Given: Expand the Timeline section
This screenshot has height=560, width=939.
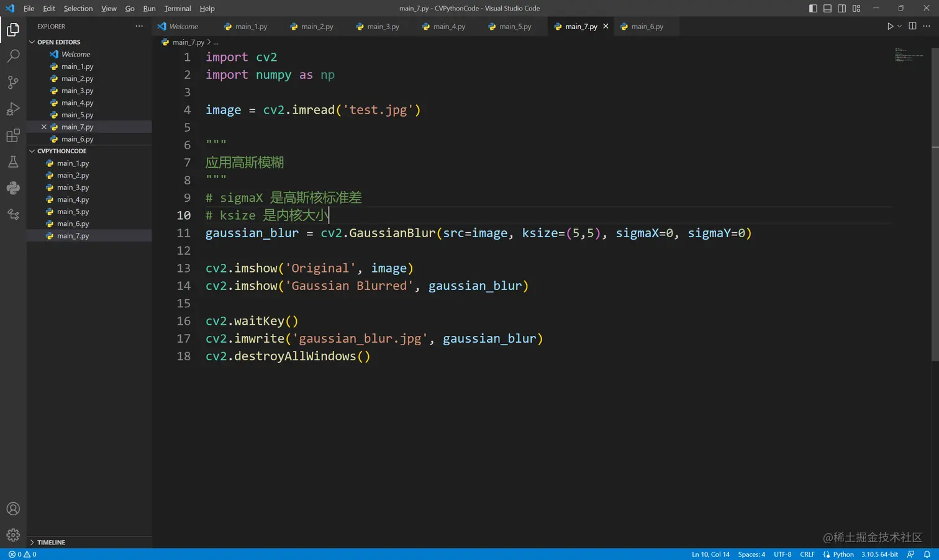Looking at the screenshot, I should tap(51, 542).
